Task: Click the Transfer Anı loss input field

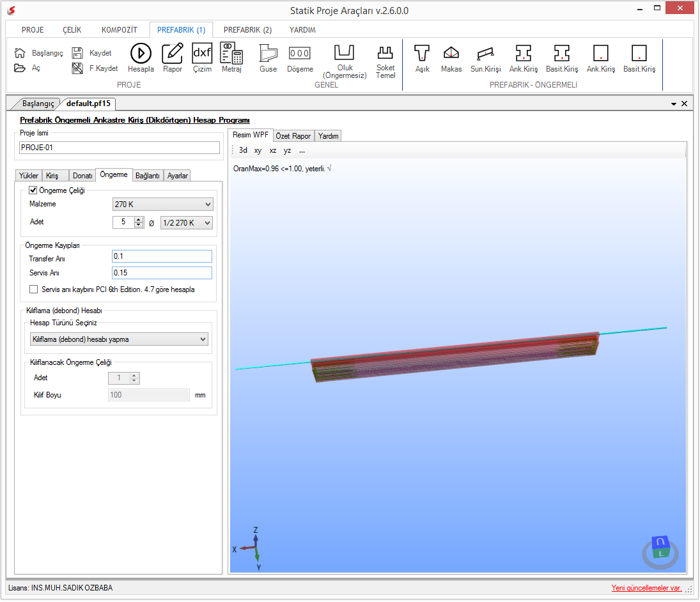Action: [x=162, y=257]
